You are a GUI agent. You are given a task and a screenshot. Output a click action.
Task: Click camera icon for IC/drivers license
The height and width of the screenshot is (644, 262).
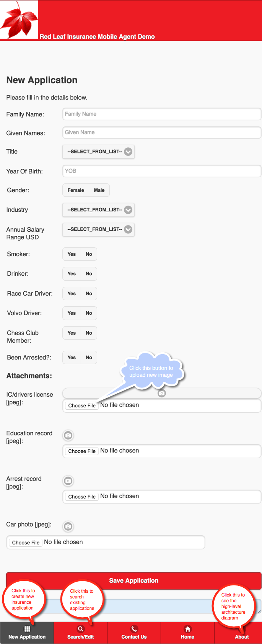(162, 393)
